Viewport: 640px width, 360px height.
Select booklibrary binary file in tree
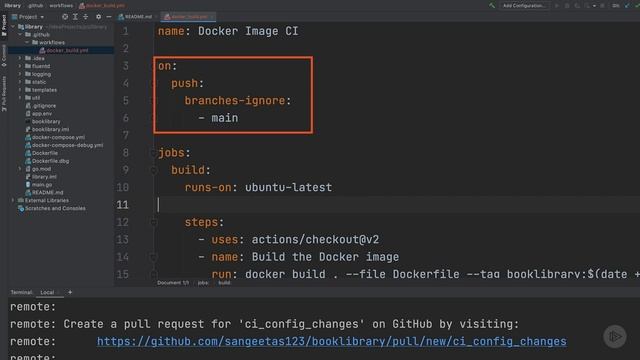(x=42, y=122)
